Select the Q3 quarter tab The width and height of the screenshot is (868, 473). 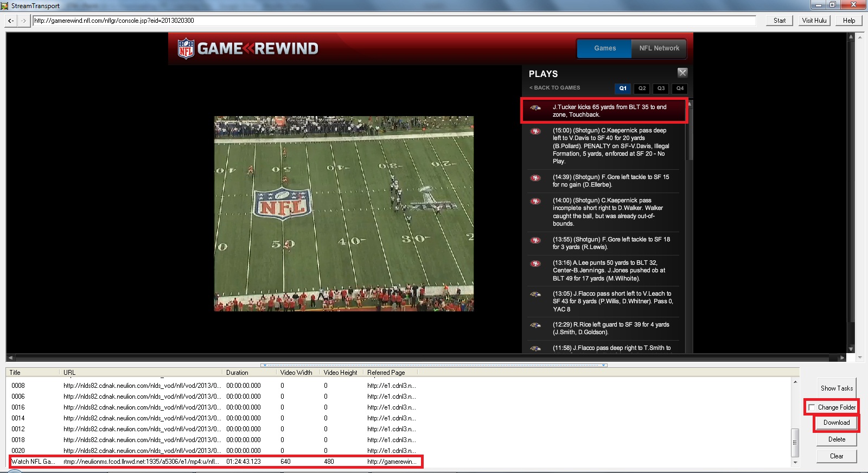[x=661, y=88]
